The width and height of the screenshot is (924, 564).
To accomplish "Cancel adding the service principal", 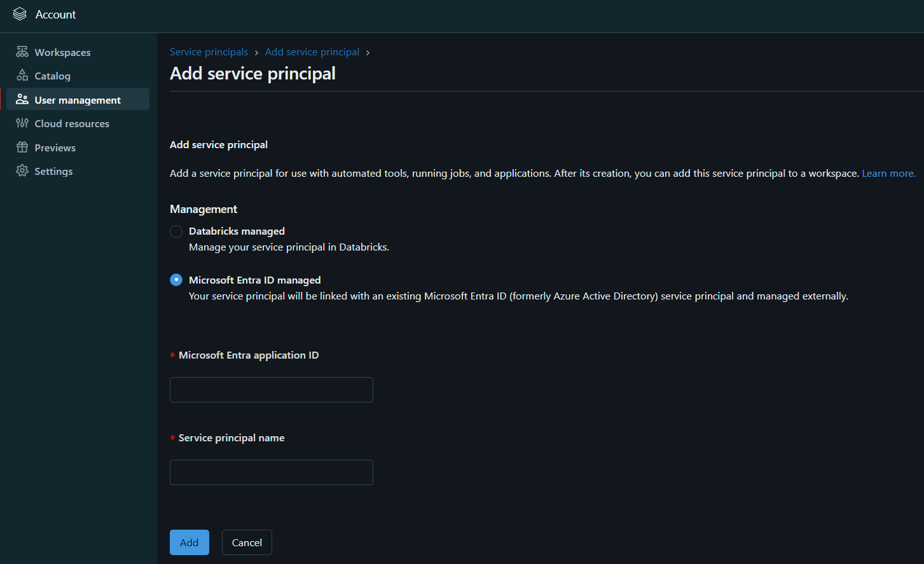I will pyautogui.click(x=247, y=542).
